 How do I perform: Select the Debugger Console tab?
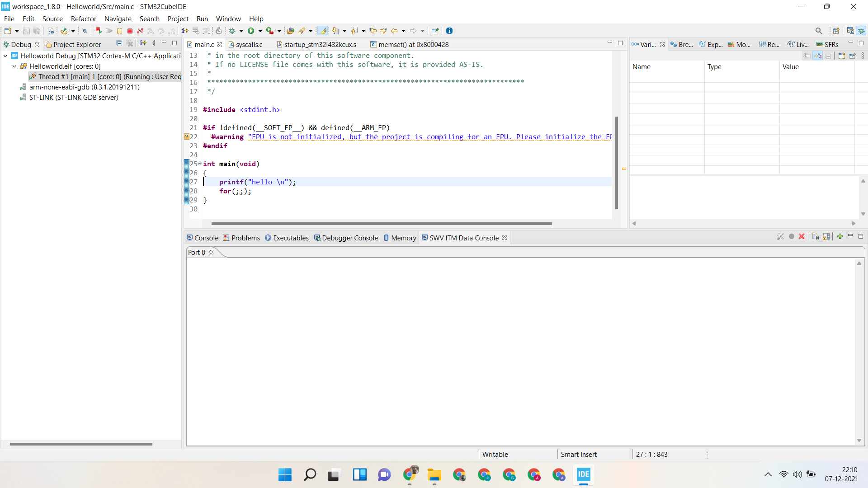coord(346,238)
